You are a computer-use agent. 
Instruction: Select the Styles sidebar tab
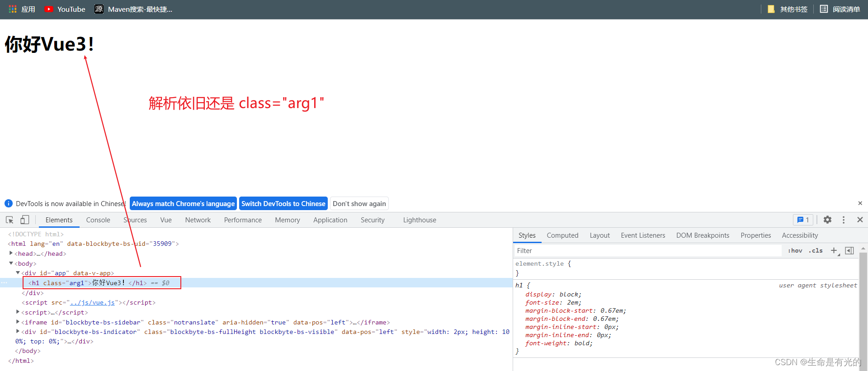pos(527,235)
